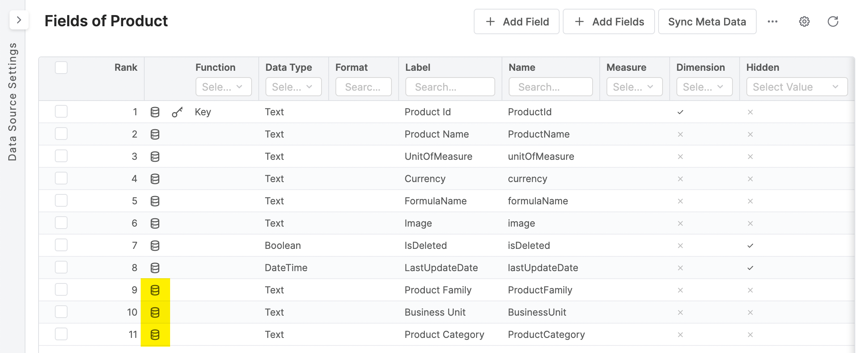The height and width of the screenshot is (353, 868).
Task: Click the Name column header
Action: 522,68
